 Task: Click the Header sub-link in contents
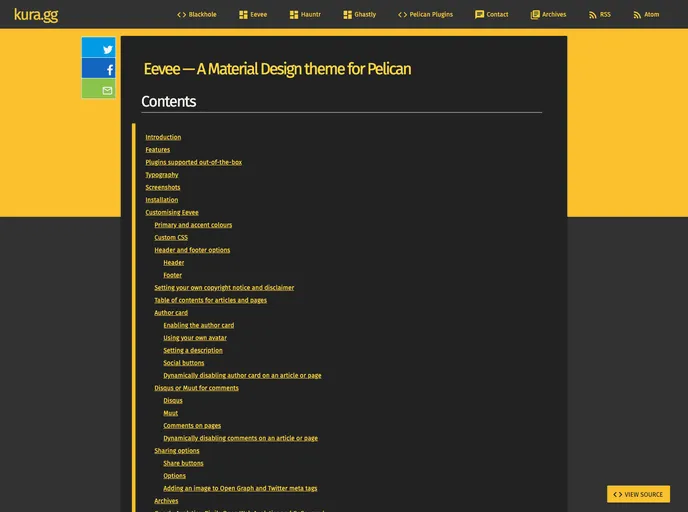click(174, 262)
